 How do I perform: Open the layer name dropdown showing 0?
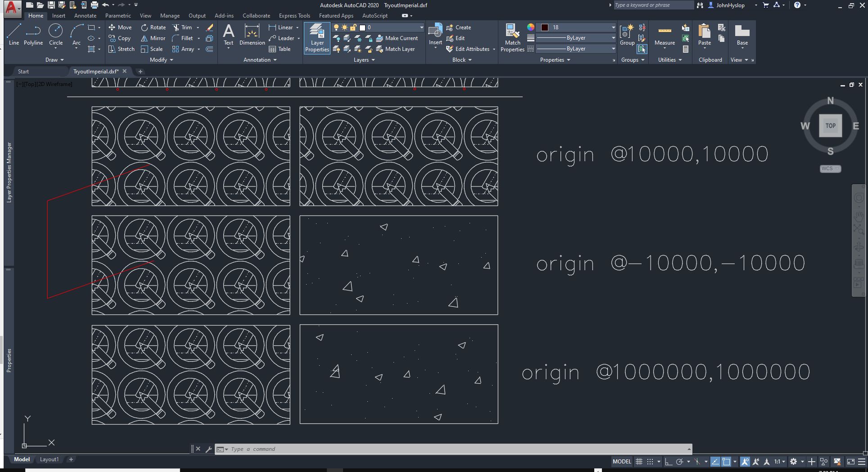tap(392, 27)
